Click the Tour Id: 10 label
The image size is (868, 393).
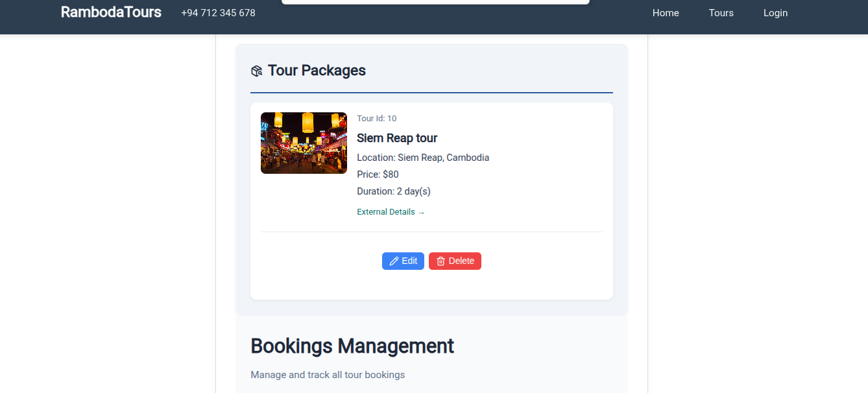coord(376,119)
